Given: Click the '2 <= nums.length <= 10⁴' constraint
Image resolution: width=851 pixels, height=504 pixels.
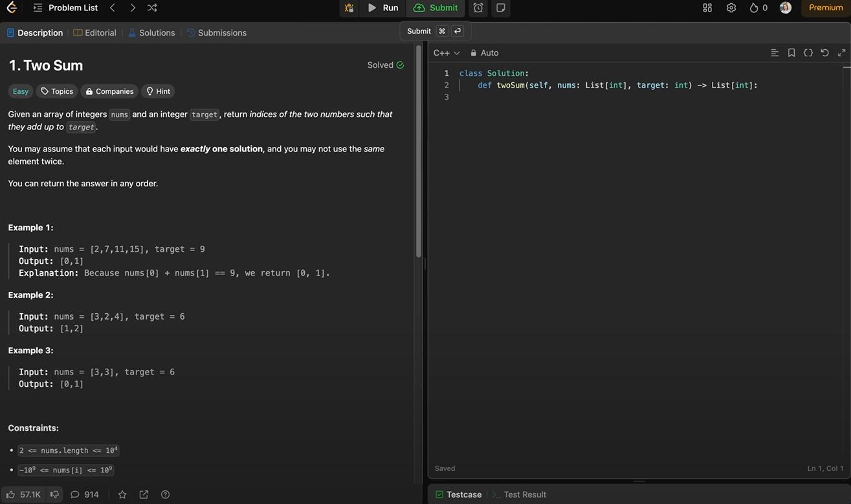Looking at the screenshot, I should [x=69, y=450].
